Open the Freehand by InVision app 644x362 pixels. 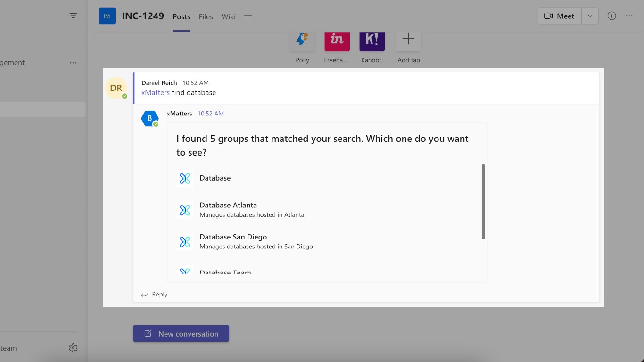coord(337,40)
